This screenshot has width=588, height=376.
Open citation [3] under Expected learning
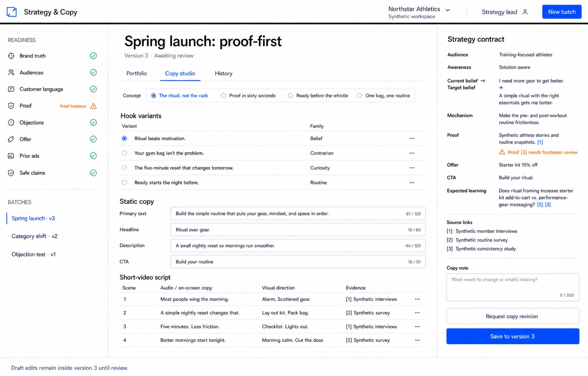pyautogui.click(x=548, y=204)
